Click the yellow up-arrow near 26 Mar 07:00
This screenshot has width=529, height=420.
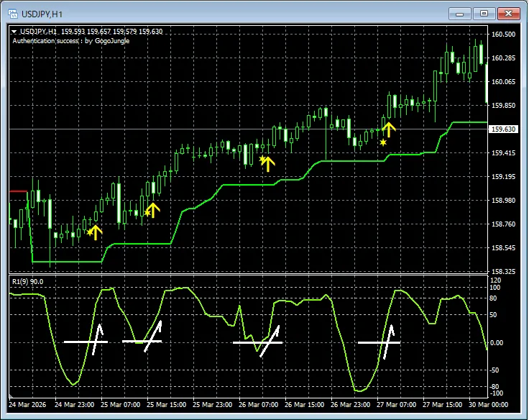269,164
